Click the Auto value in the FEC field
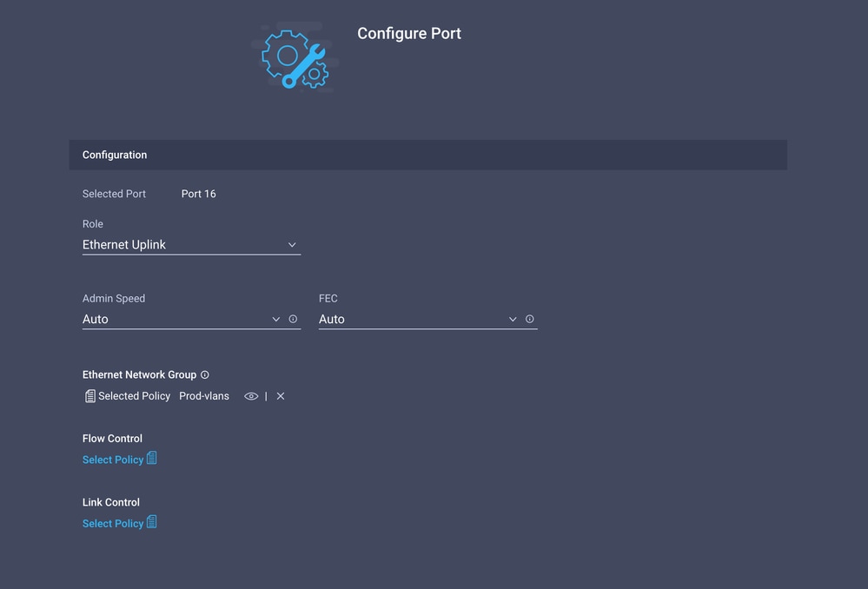Viewport: 868px width, 589px height. pos(332,319)
